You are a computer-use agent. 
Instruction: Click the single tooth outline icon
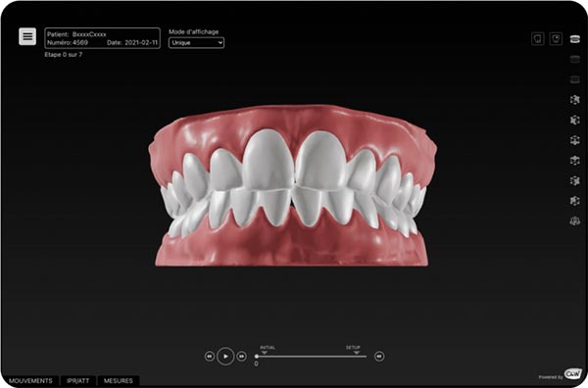point(538,39)
